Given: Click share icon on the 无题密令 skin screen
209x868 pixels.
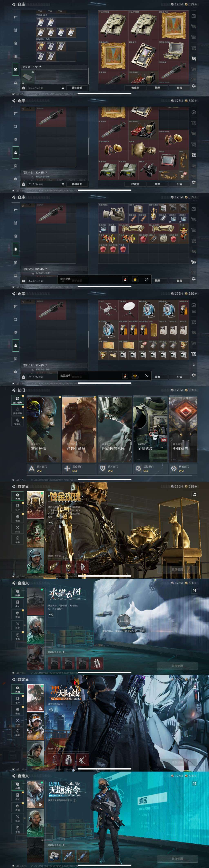Looking at the screenshot, I should [x=194, y=784].
